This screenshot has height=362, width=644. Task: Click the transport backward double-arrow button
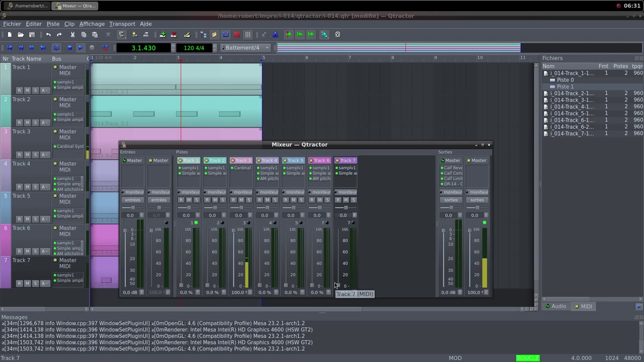21,48
